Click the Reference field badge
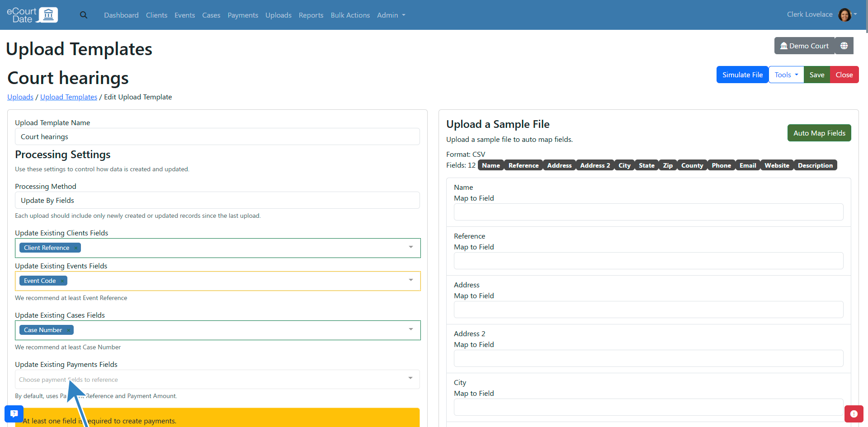868x427 pixels. click(524, 165)
